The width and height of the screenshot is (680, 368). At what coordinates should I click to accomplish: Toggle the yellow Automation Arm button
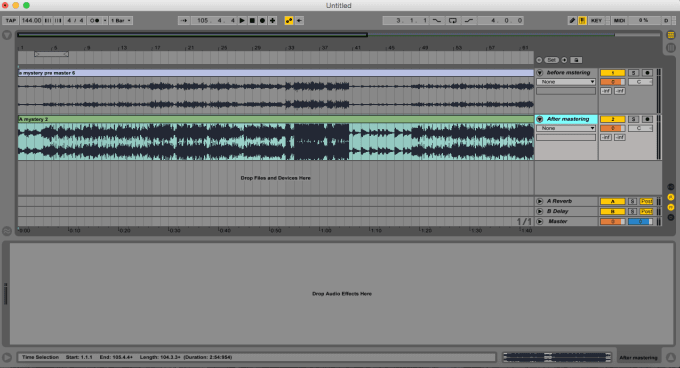tap(289, 20)
